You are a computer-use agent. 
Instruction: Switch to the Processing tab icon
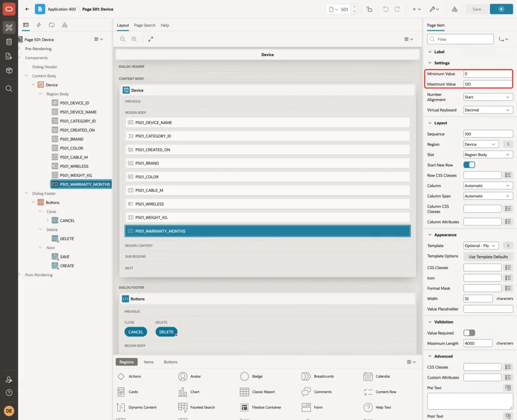coord(52,25)
